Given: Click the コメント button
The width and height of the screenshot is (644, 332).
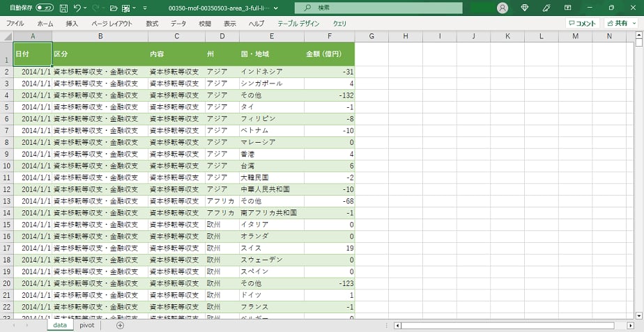Looking at the screenshot, I should (x=581, y=23).
